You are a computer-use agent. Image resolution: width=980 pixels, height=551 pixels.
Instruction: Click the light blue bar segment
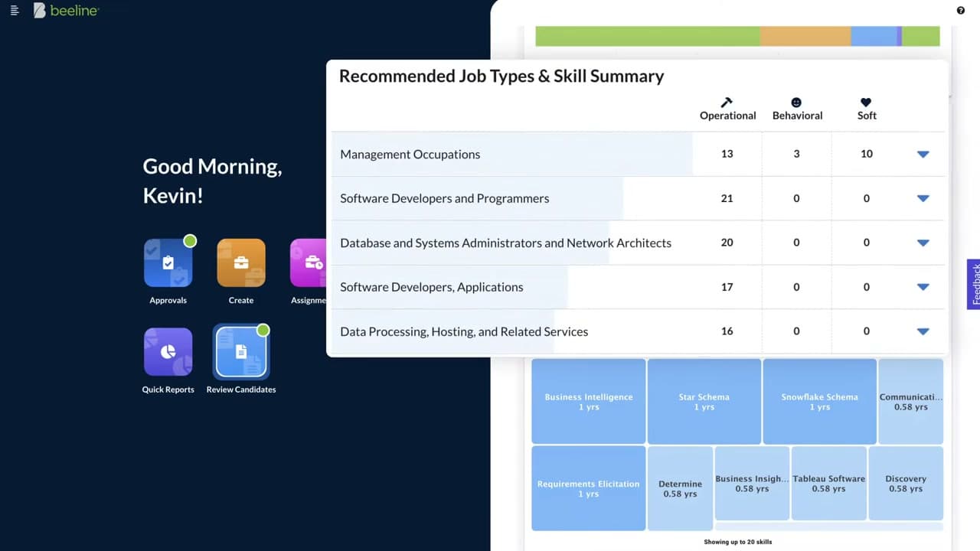874,36
